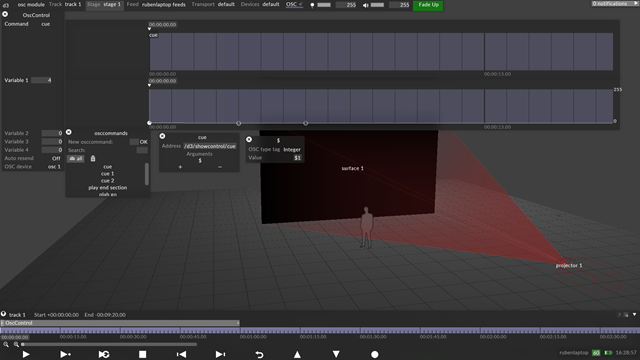640x360 pixels.
Task: Click the Search field in osccommands
Action: tap(142, 150)
